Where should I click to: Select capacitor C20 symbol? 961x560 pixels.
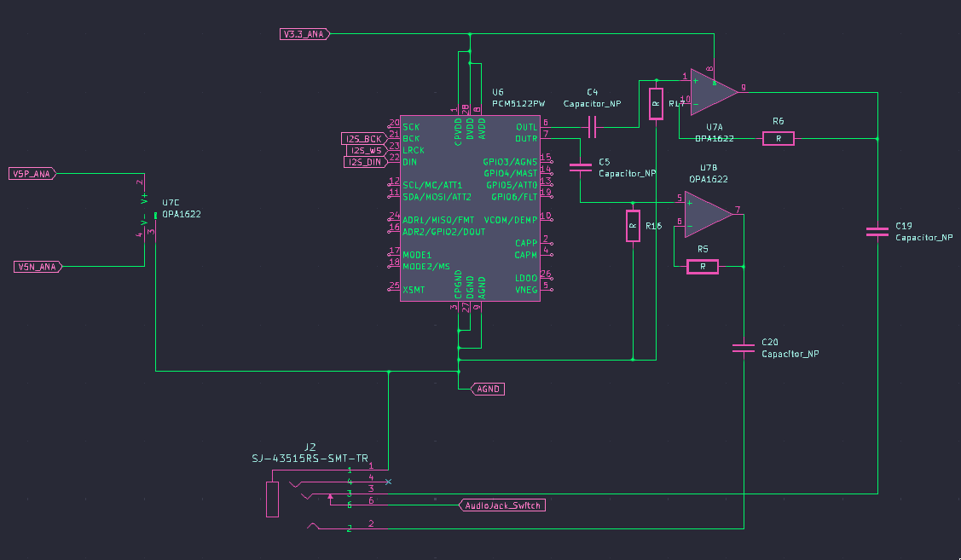744,348
